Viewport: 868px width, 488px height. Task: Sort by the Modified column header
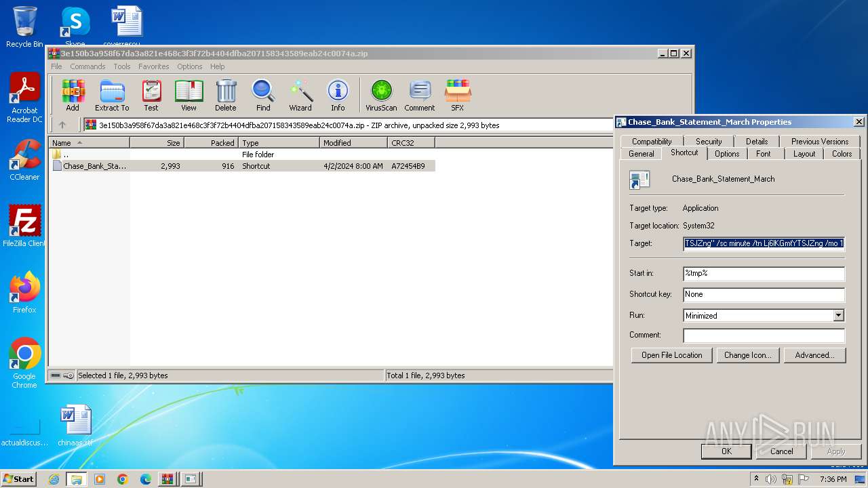click(353, 143)
